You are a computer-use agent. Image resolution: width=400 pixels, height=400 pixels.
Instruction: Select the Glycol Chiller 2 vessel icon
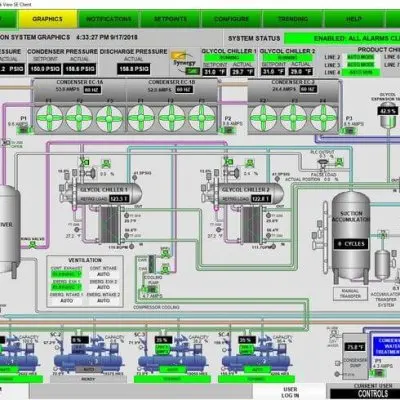pyautogui.click(x=246, y=194)
